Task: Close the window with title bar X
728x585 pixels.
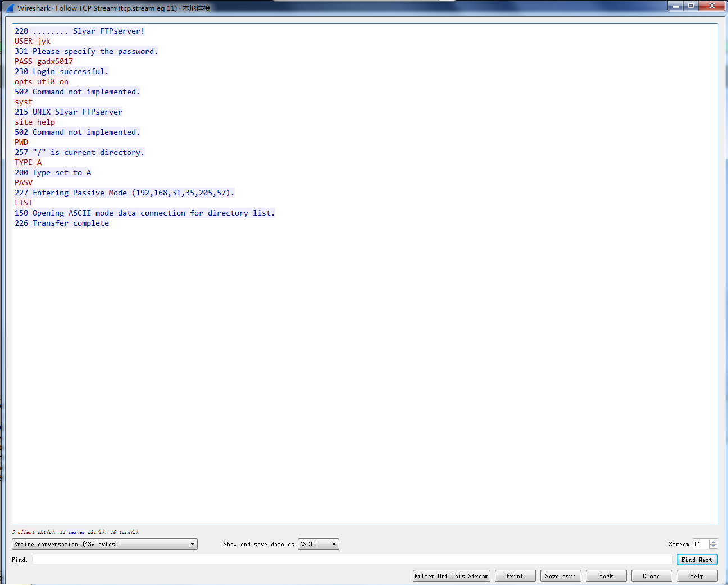Action: (712, 6)
